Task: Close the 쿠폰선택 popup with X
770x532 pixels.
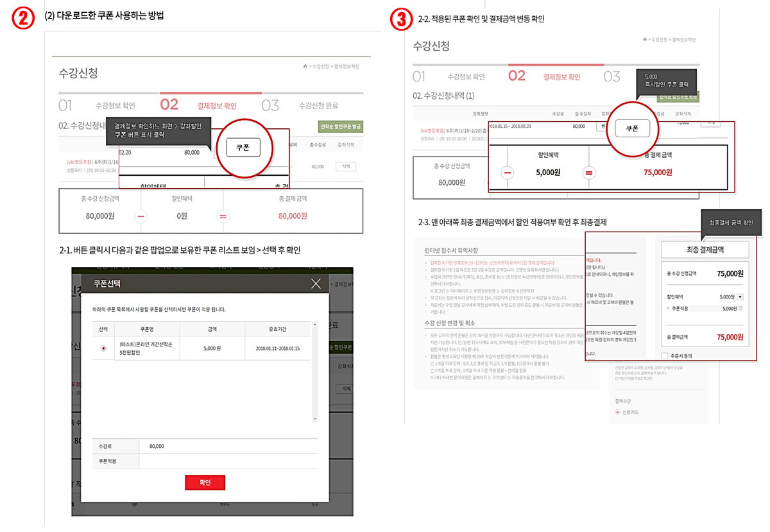Action: coord(315,284)
